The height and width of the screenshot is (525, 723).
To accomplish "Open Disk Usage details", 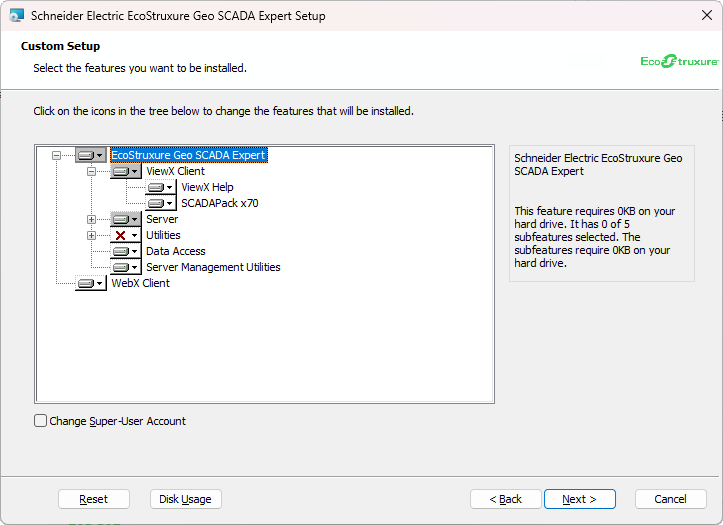I will coord(185,499).
